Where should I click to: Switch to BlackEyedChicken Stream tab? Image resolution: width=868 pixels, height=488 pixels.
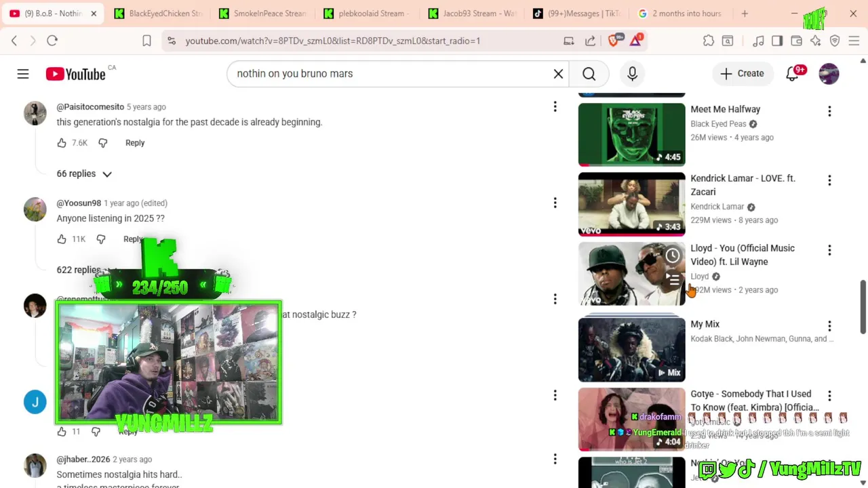coord(158,14)
